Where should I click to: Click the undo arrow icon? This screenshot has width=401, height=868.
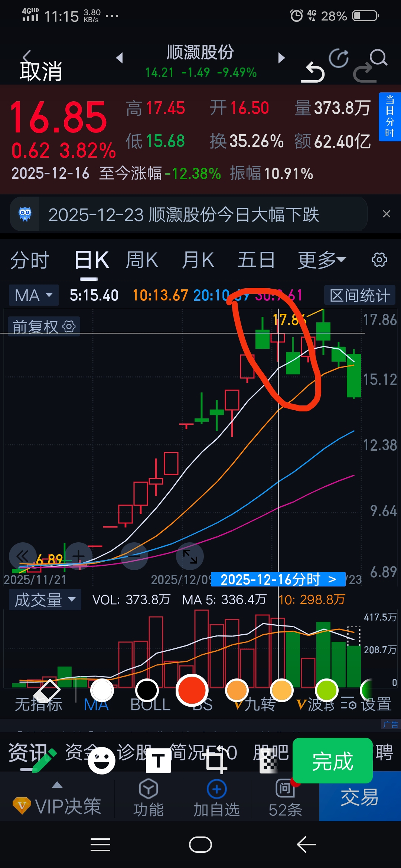(313, 72)
